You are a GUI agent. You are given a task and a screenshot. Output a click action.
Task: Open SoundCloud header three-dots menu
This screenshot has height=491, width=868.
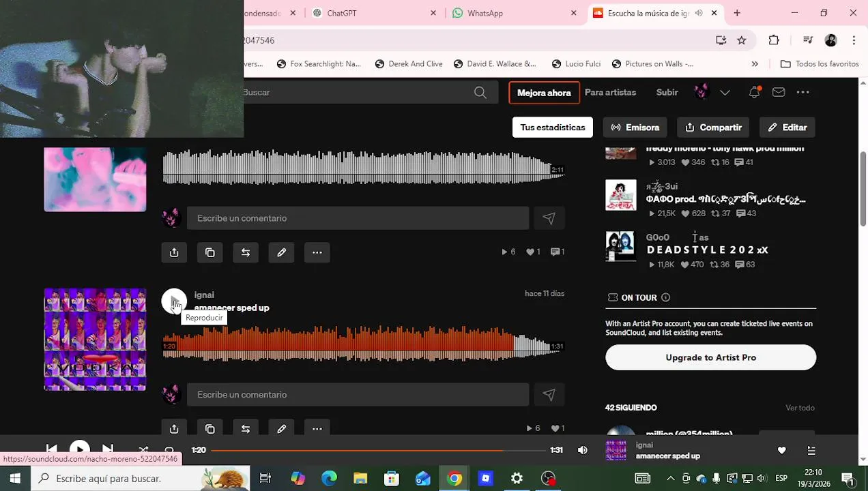click(802, 92)
